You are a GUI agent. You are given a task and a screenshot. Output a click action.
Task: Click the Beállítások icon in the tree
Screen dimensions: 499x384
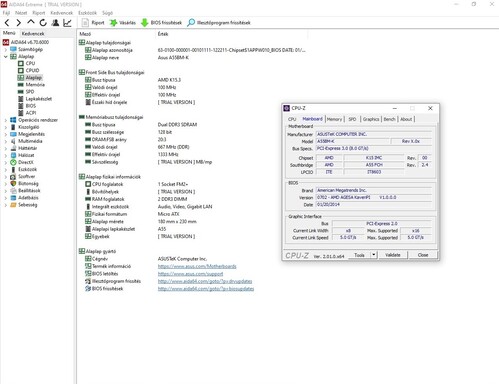[13, 191]
